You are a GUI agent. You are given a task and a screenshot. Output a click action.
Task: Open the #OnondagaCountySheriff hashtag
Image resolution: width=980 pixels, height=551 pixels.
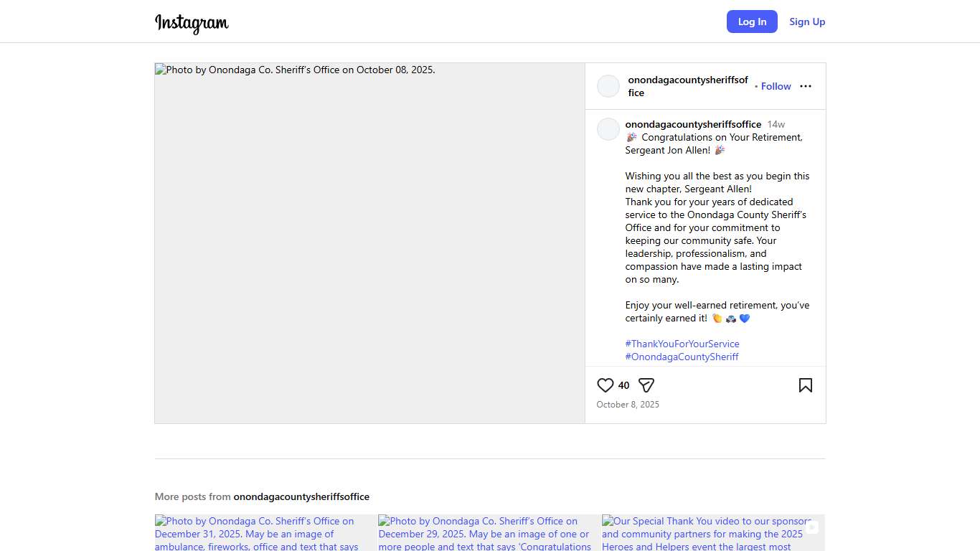click(x=682, y=357)
